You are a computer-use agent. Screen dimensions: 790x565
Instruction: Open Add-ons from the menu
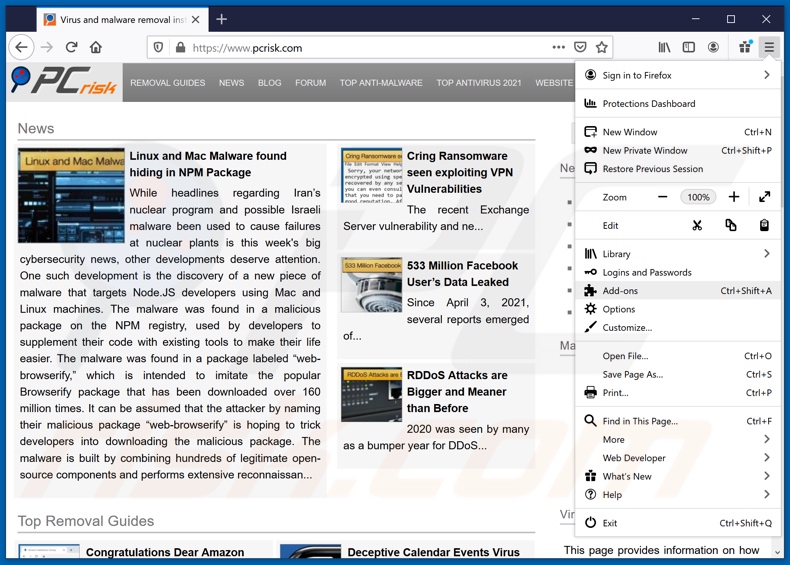coord(620,291)
